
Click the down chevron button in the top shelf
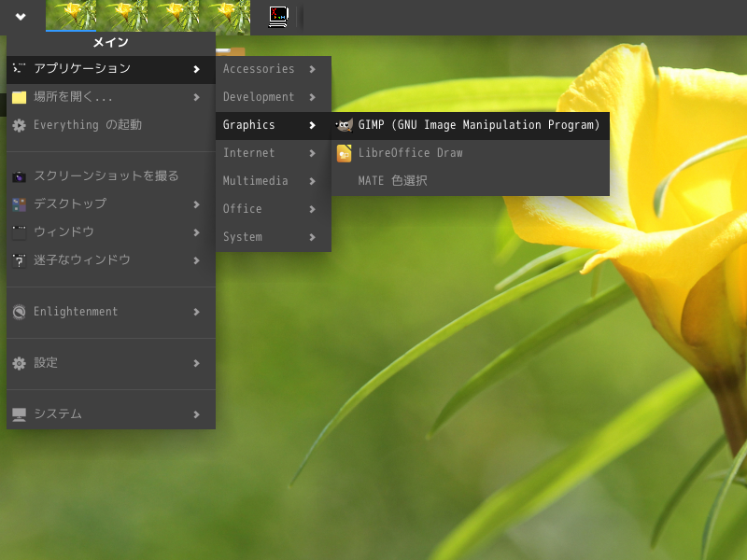coord(21,17)
